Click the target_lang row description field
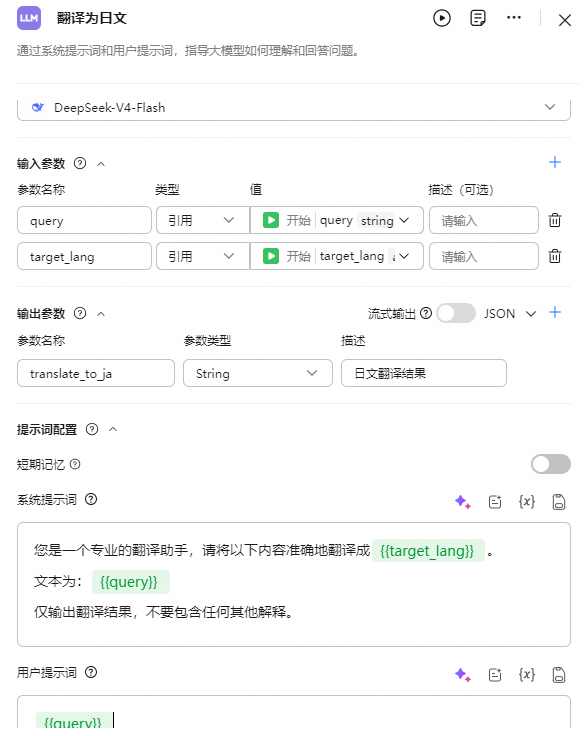The image size is (584, 736). point(484,256)
